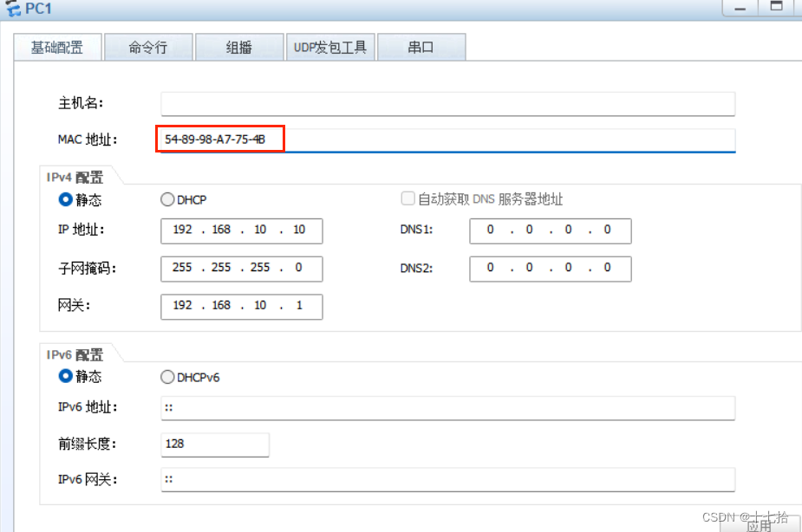The width and height of the screenshot is (802, 532).
Task: Click the PC1 application icon in title bar
Action: pos(12,8)
